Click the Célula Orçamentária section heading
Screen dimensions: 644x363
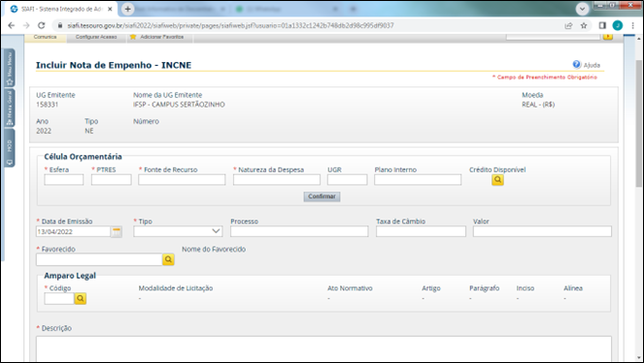pos(83,156)
